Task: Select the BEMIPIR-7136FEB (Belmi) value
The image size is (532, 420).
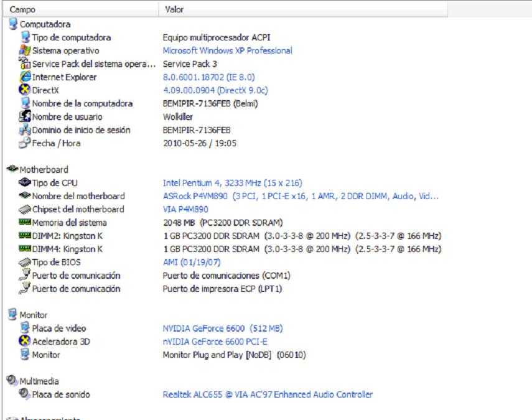Action: click(x=210, y=103)
